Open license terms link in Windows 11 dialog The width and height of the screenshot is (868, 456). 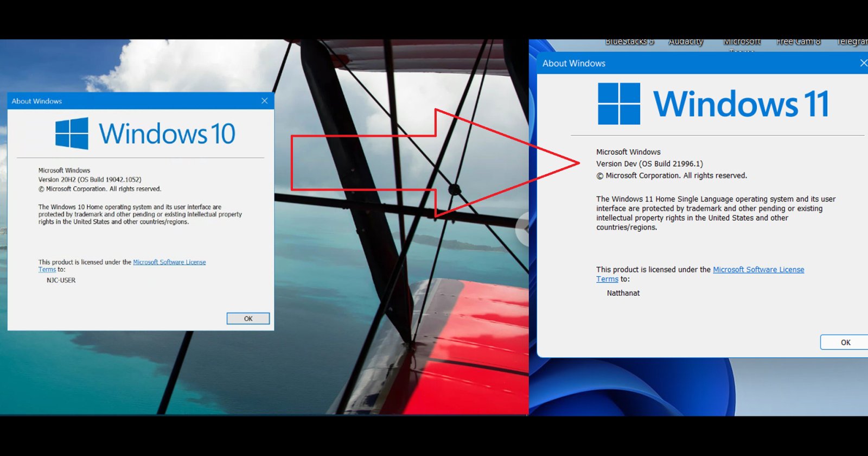click(758, 270)
